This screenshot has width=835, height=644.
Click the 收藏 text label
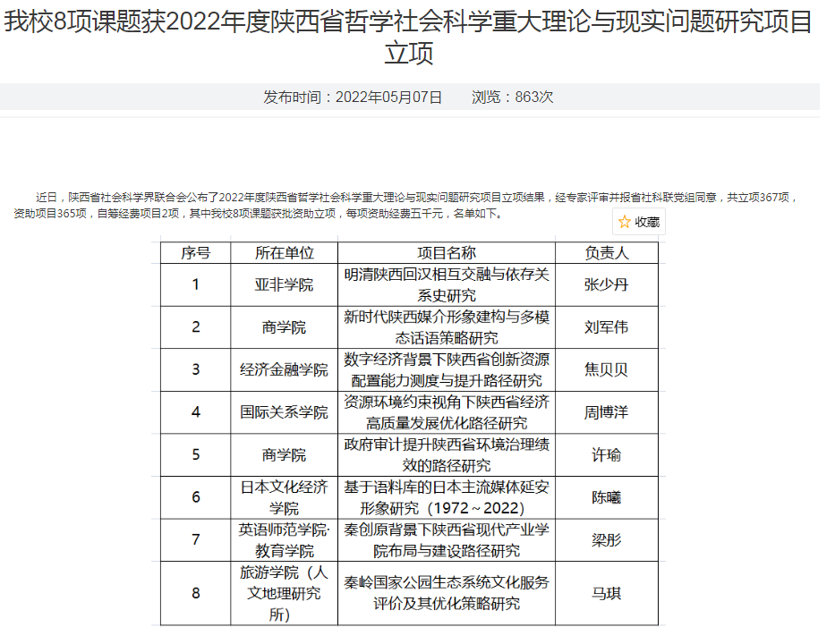(647, 222)
